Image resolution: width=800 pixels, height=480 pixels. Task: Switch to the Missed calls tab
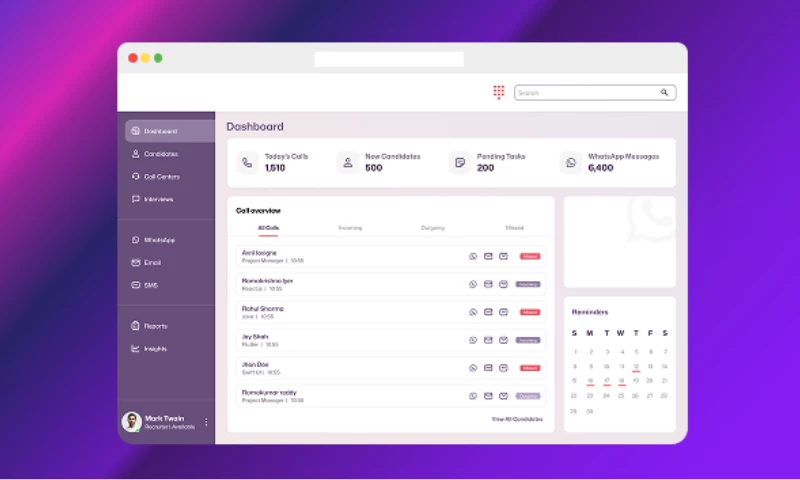point(514,228)
